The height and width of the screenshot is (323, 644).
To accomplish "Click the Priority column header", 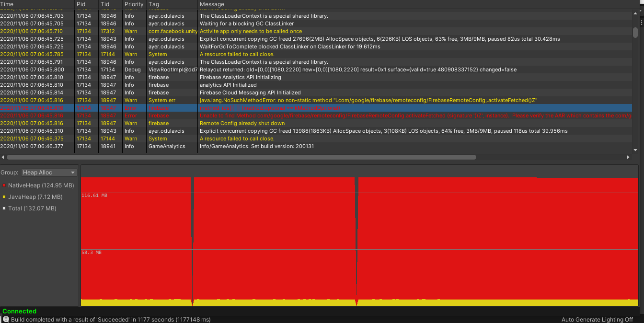I will point(134,4).
